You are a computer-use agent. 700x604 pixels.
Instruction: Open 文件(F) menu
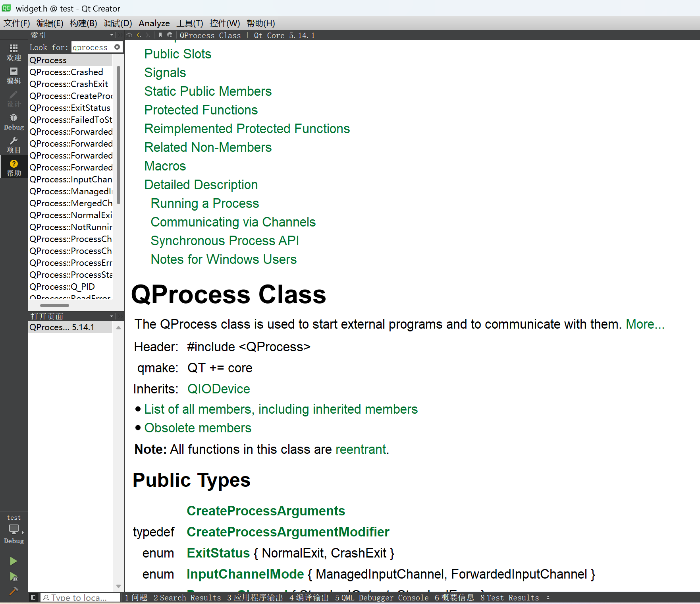tap(17, 23)
